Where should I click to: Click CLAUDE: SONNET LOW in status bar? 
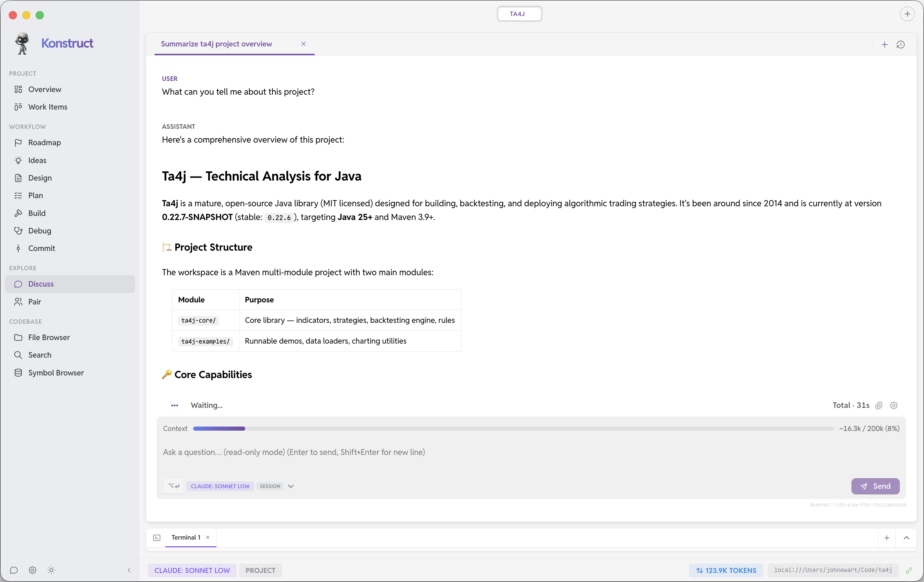pos(192,571)
